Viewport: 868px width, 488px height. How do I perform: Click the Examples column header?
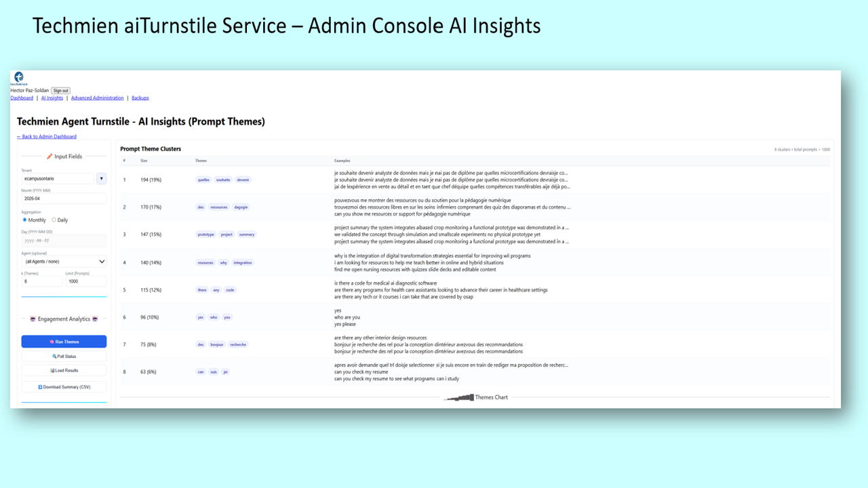[x=342, y=161]
